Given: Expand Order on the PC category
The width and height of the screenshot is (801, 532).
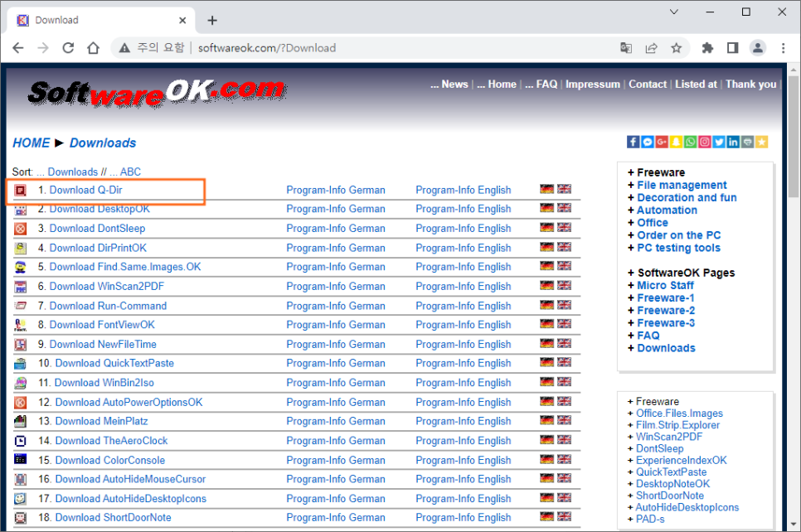Looking at the screenshot, I should point(678,235).
